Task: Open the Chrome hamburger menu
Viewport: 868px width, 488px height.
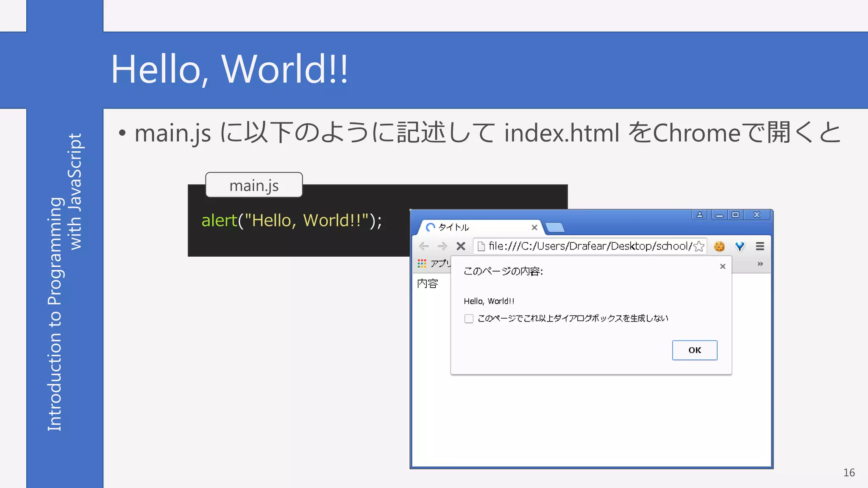Action: (760, 246)
